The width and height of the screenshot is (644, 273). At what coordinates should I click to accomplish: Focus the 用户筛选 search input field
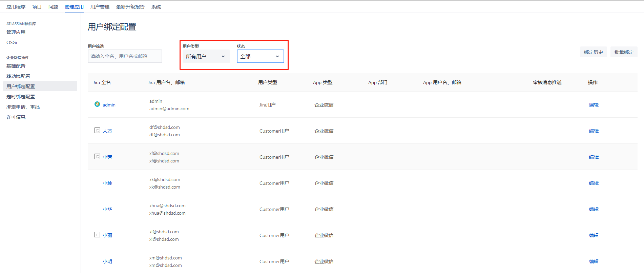click(x=125, y=56)
